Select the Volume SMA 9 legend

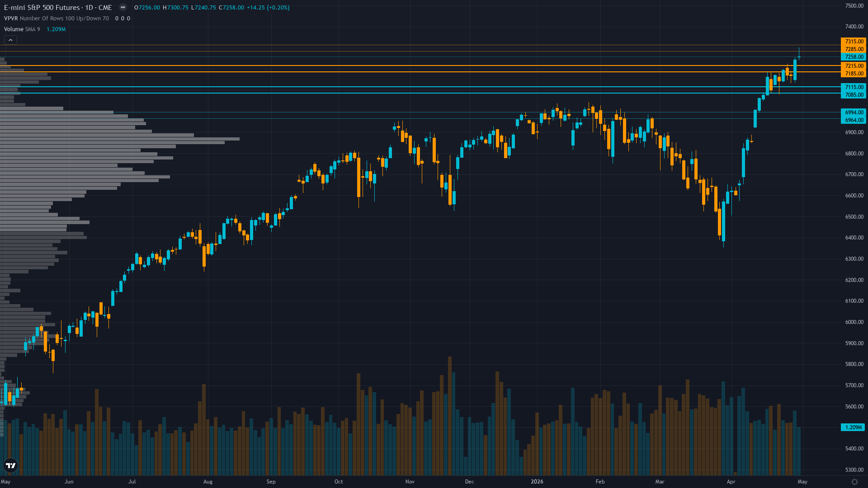tap(22, 29)
